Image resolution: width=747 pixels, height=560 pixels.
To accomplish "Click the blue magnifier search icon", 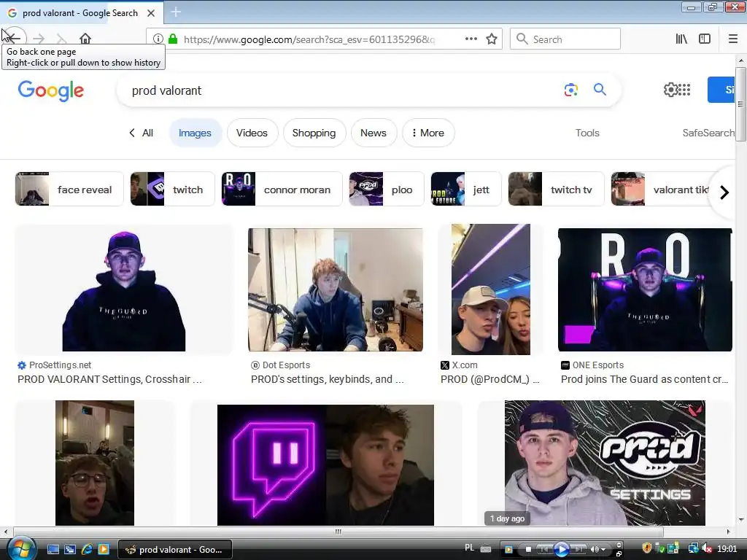I will tap(600, 89).
